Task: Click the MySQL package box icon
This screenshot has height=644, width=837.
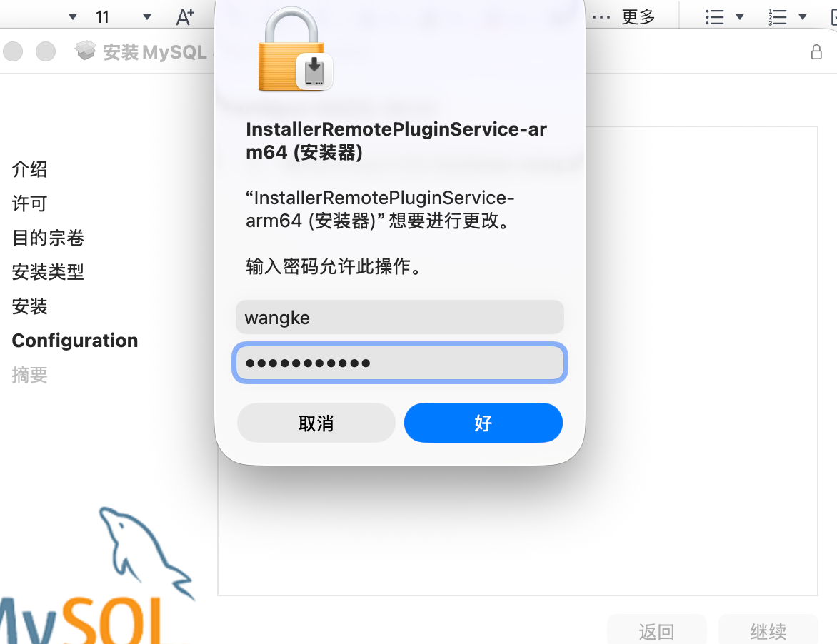Action: 86,51
